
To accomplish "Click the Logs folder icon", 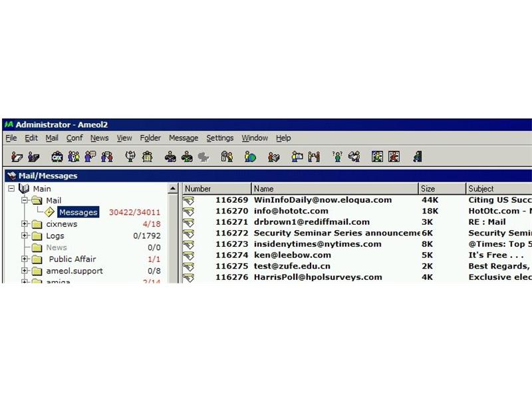I will click(x=37, y=236).
